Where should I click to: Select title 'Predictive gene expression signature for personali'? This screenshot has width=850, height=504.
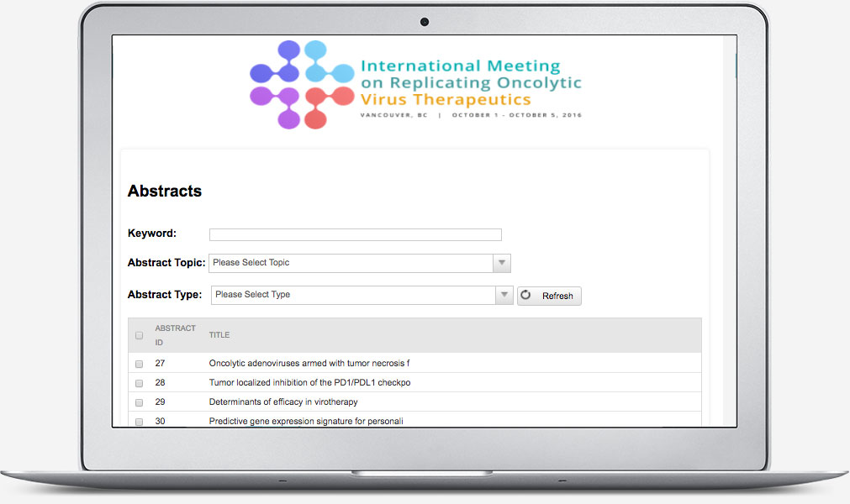click(306, 421)
